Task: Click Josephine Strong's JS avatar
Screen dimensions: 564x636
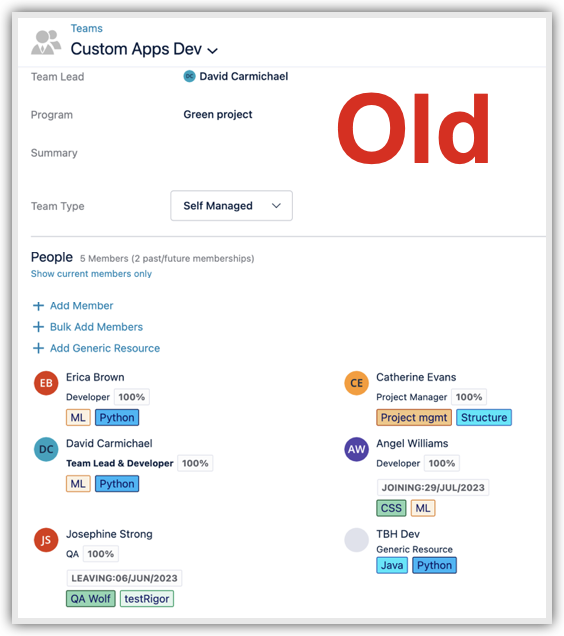Action: pyautogui.click(x=46, y=540)
